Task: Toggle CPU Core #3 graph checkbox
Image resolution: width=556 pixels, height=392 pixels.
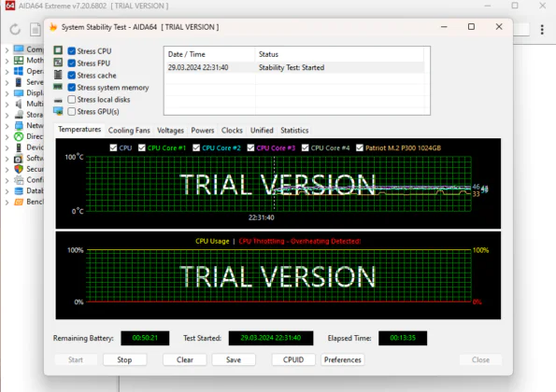Action: click(x=250, y=147)
